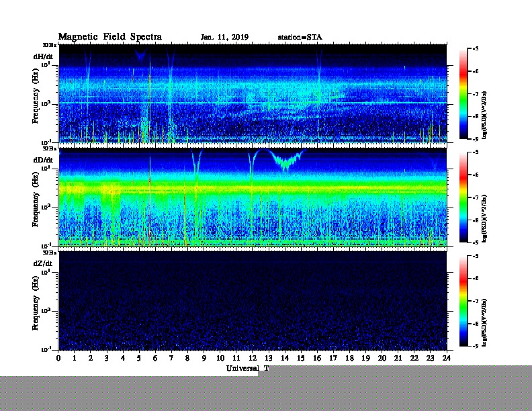Select the date "Jan. 11, 2019"

pos(224,38)
